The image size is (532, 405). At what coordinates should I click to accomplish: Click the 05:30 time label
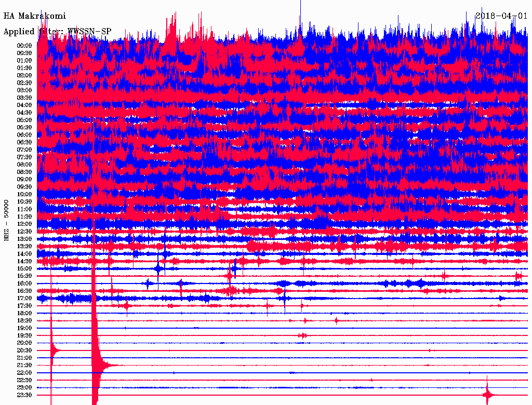24,128
